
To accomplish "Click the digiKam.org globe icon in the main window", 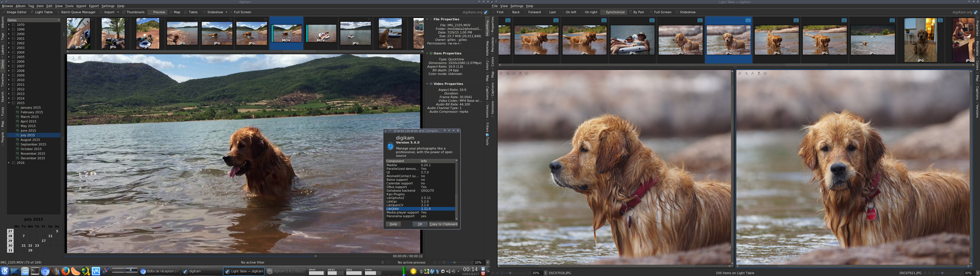I will (x=486, y=12).
